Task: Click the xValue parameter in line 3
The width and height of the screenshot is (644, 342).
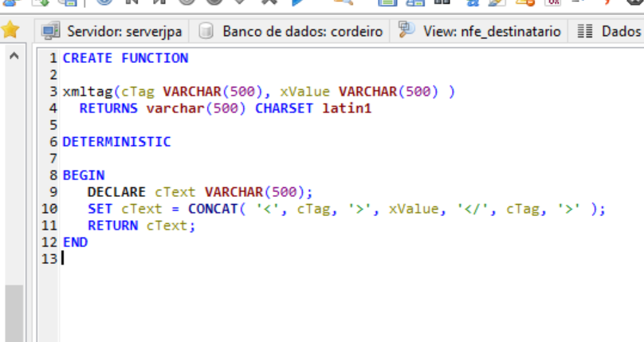Action: (x=304, y=92)
